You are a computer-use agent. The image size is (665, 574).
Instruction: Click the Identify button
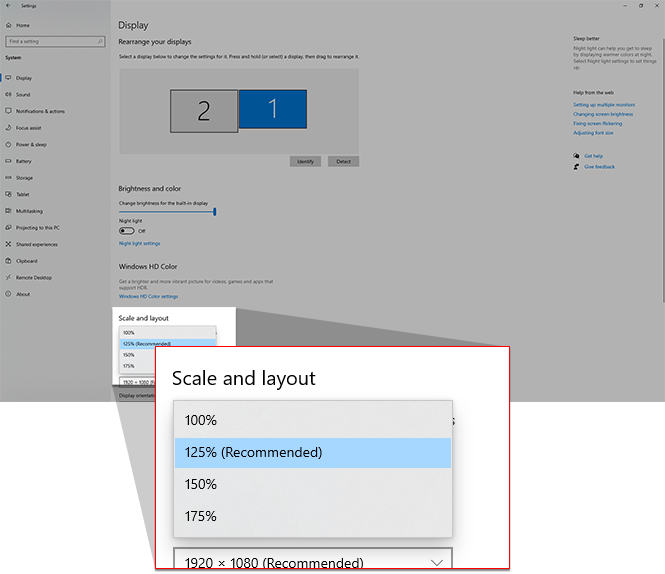pos(305,161)
